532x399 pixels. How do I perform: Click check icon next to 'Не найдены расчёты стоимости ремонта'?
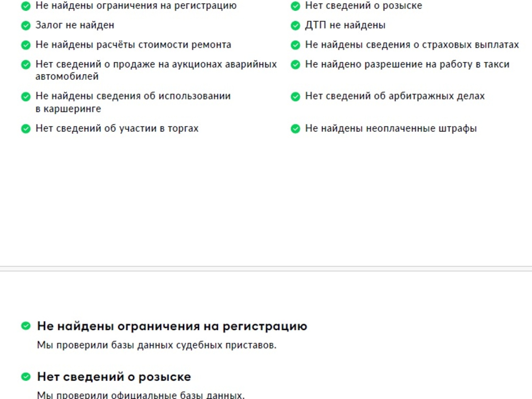(x=26, y=45)
